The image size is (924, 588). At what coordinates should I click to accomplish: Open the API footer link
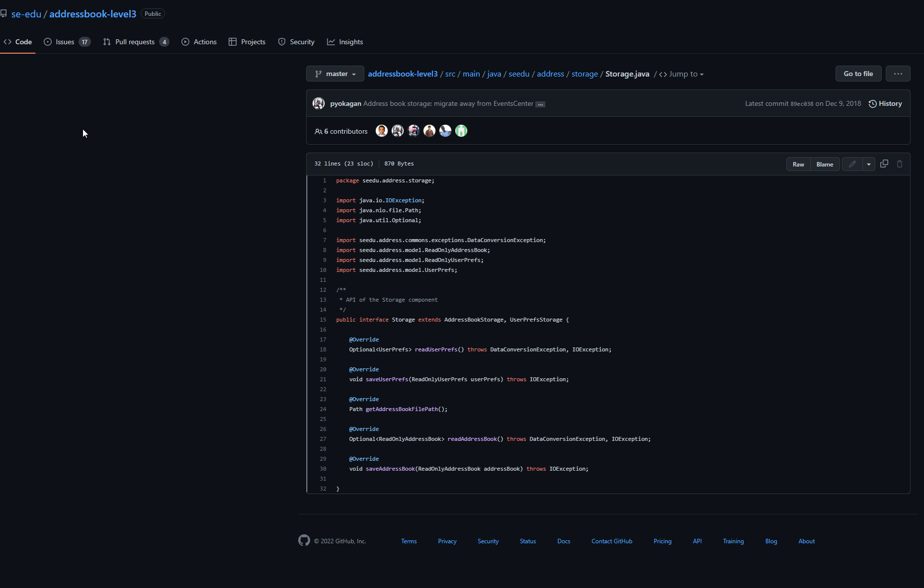[x=697, y=541]
